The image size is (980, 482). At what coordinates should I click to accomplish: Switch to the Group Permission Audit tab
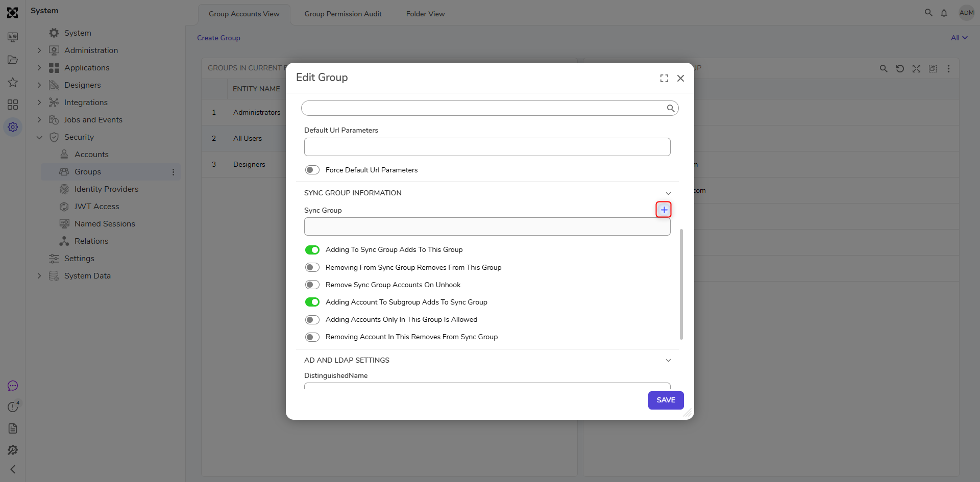[343, 14]
